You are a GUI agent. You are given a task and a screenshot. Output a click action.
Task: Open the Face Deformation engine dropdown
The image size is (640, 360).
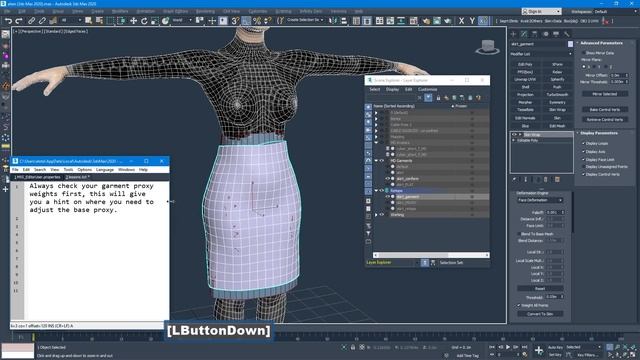[x=540, y=200]
